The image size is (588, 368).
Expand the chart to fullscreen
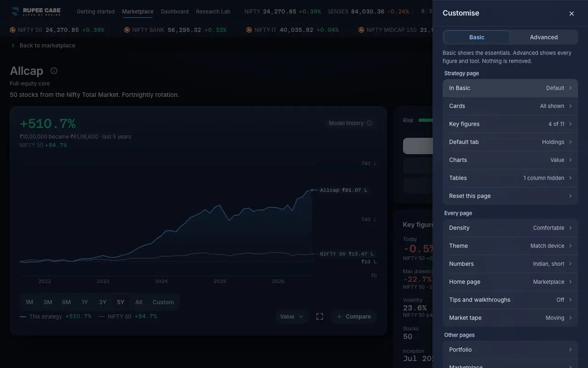click(x=320, y=316)
